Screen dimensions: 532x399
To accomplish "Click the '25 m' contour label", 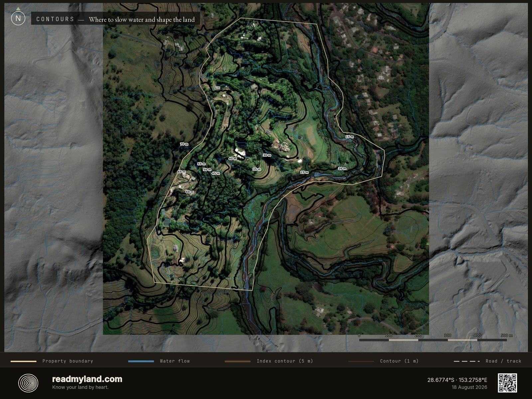I will pyautogui.click(x=305, y=172).
